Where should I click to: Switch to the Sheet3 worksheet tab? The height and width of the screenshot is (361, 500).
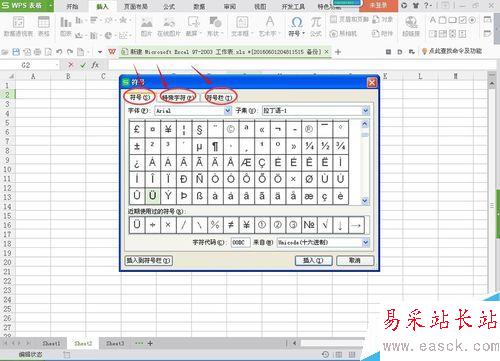115,343
